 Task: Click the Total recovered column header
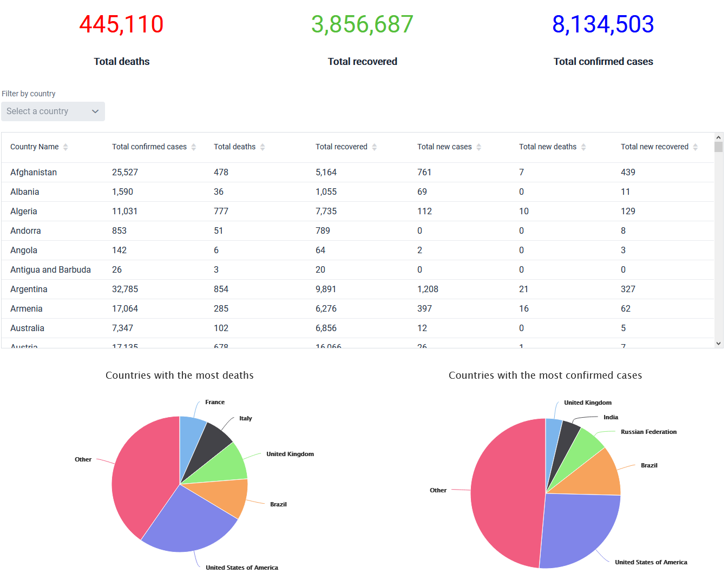pos(342,147)
